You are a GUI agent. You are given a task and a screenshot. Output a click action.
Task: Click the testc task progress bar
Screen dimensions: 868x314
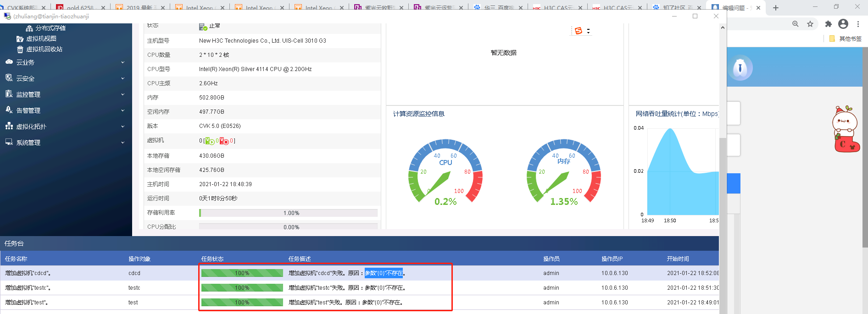point(242,288)
